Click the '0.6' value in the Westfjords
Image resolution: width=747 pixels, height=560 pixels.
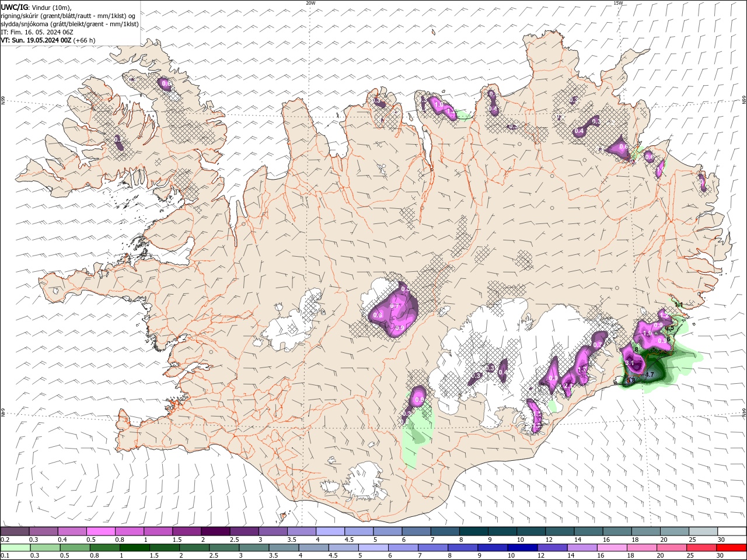pos(166,84)
